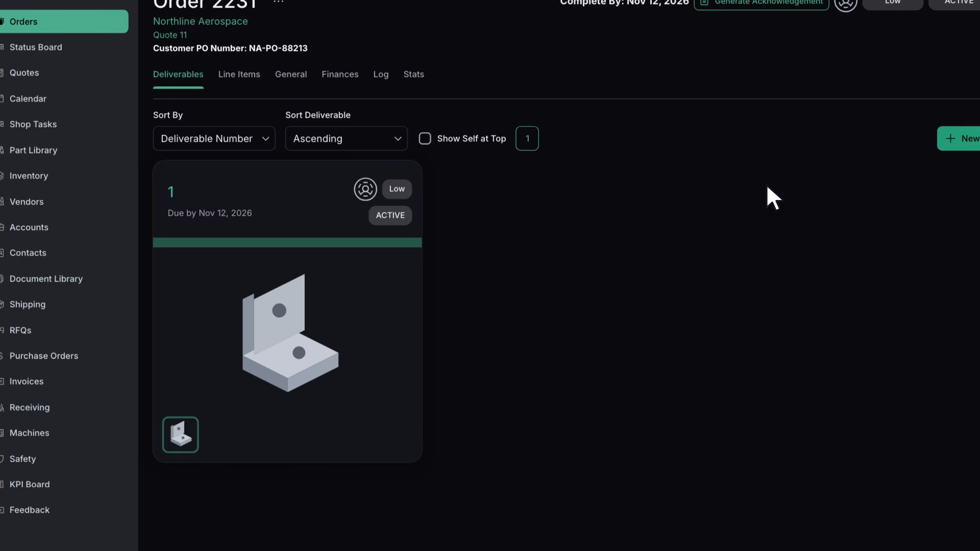980x551 pixels.
Task: Switch to the Deliverables tab
Action: pos(178,74)
